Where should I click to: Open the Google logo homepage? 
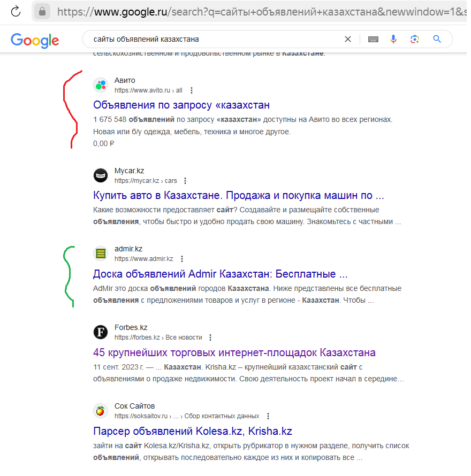point(35,40)
